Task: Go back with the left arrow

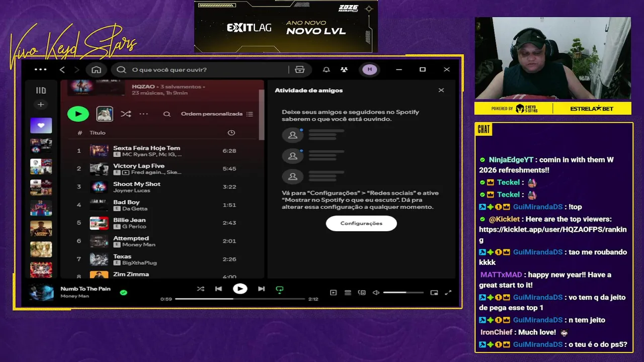Action: click(62, 69)
